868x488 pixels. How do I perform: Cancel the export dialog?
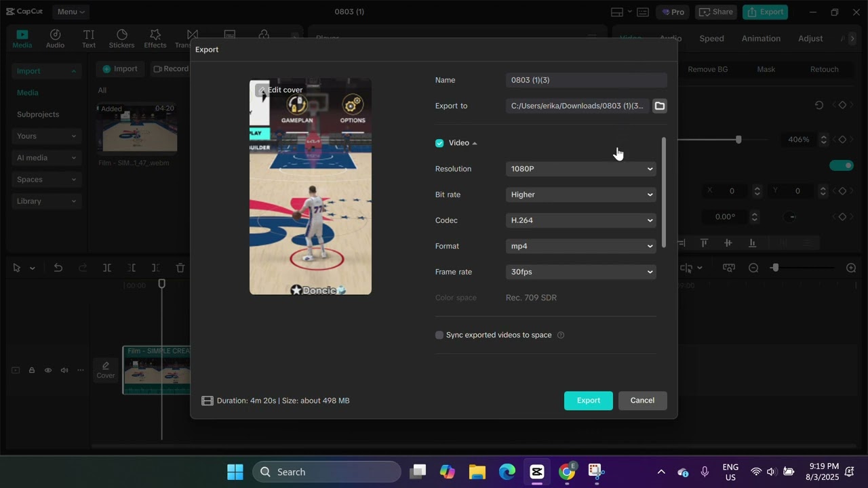[x=642, y=401]
